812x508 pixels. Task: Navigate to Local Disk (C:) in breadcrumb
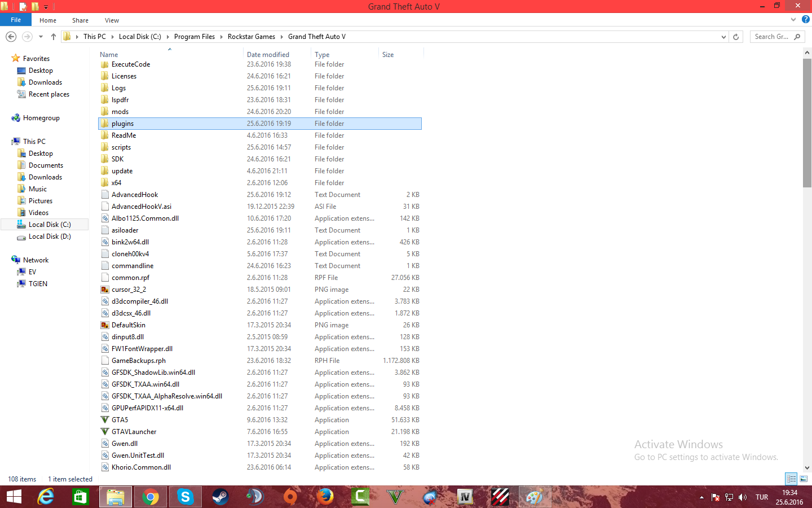coord(140,37)
